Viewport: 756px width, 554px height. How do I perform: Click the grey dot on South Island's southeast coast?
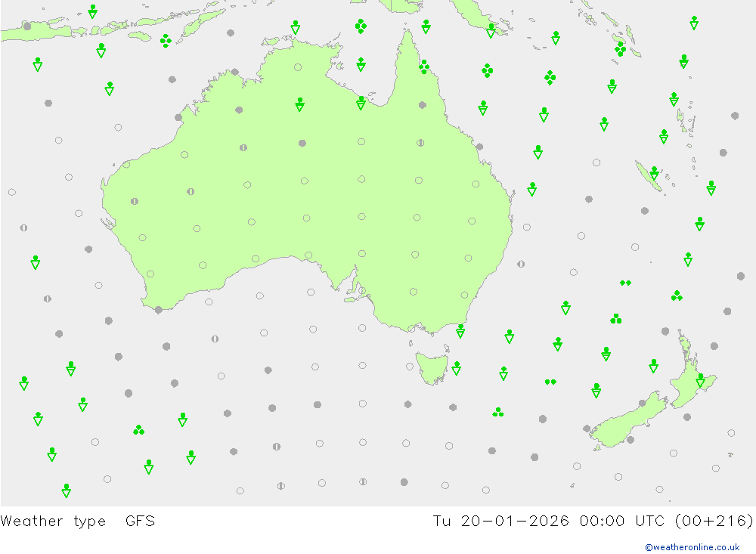(631, 440)
